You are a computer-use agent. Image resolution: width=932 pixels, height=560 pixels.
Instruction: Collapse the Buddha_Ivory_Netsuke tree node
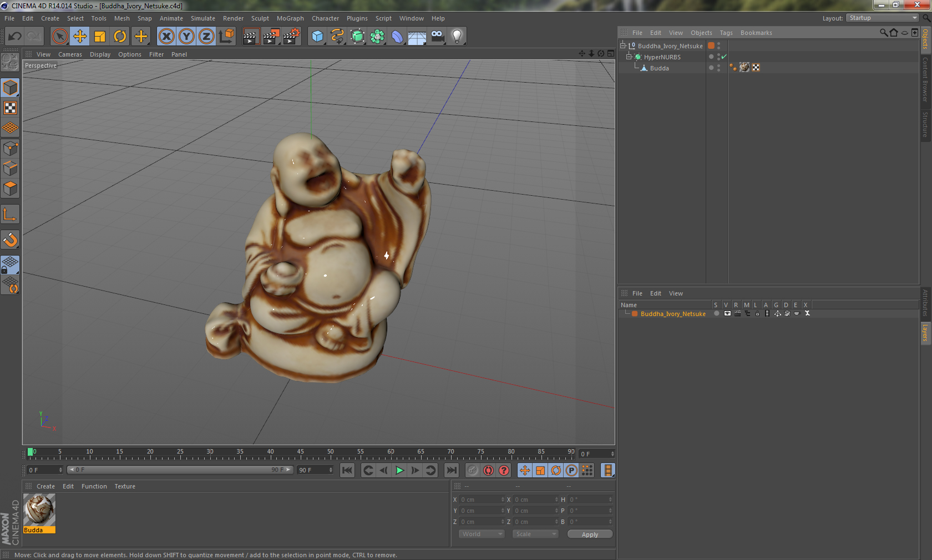coord(623,46)
